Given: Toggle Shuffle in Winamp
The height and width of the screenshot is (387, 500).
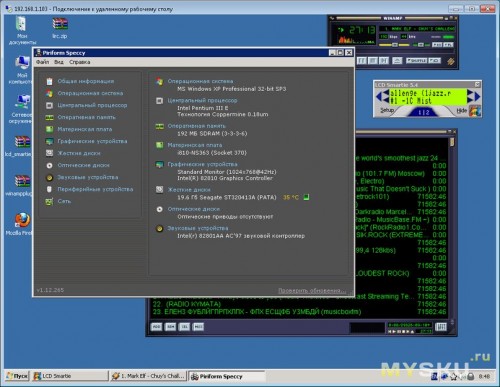Looking at the screenshot, I should click(416, 61).
